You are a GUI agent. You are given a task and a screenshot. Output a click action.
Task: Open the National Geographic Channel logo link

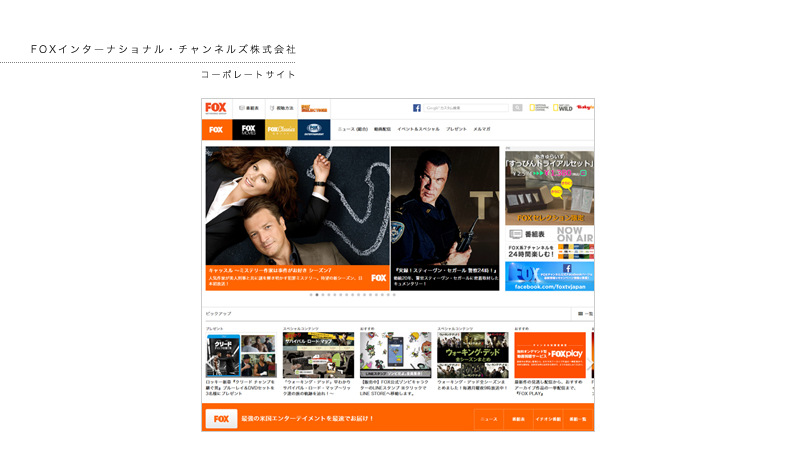pyautogui.click(x=539, y=108)
